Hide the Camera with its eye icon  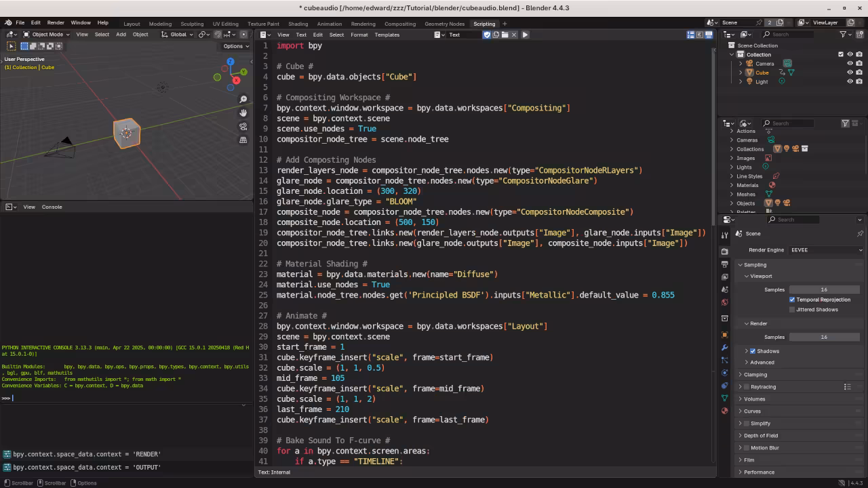(850, 64)
